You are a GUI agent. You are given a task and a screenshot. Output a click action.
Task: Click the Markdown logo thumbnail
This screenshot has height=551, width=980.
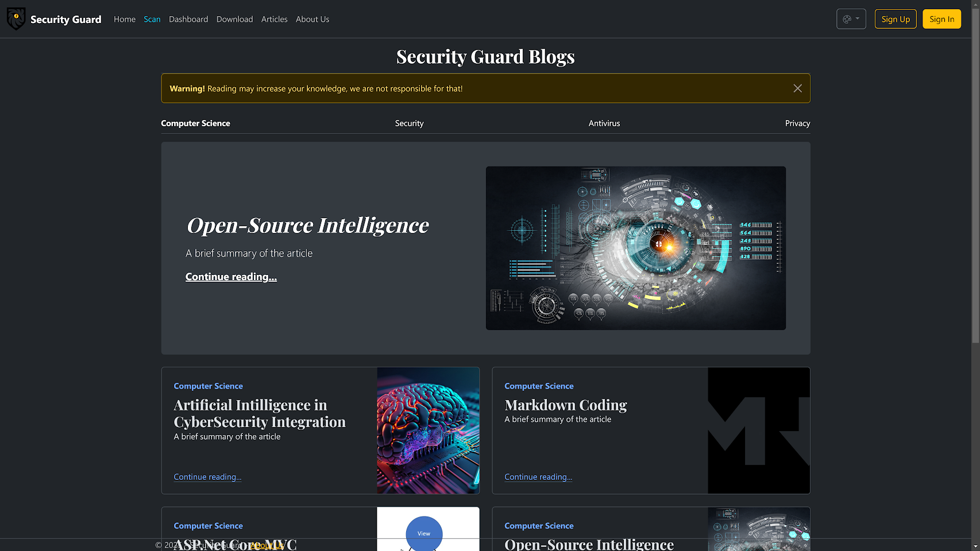click(759, 430)
